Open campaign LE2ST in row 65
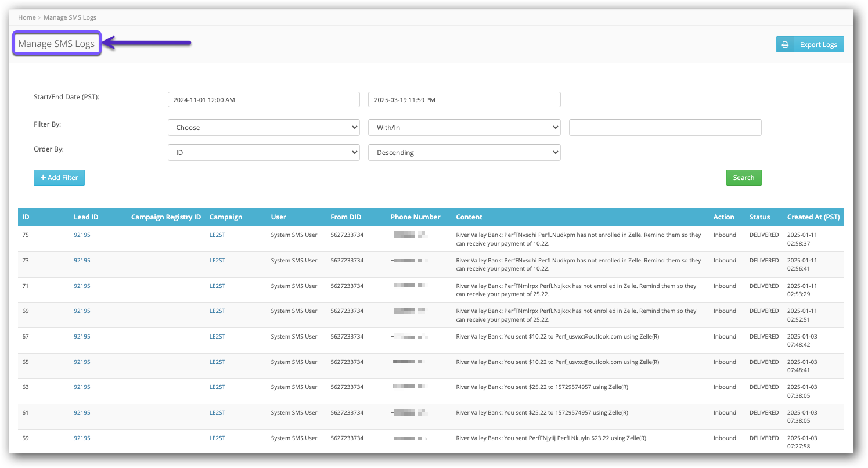The height and width of the screenshot is (468, 868). point(217,362)
